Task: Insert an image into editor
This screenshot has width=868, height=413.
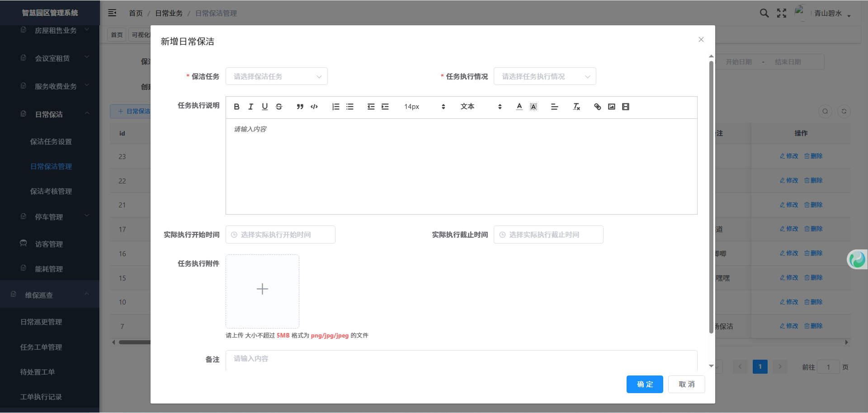Action: (612, 107)
